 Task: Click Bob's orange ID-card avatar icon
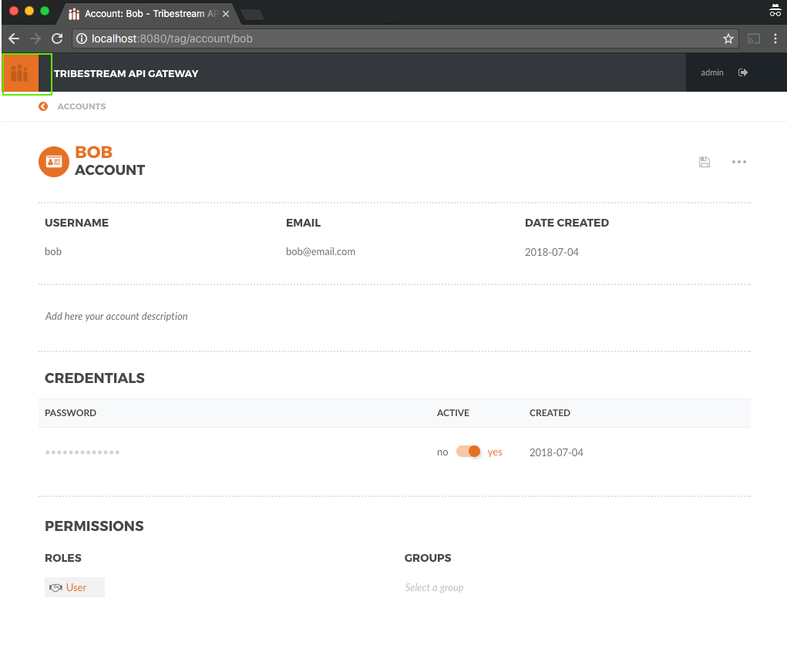53,162
